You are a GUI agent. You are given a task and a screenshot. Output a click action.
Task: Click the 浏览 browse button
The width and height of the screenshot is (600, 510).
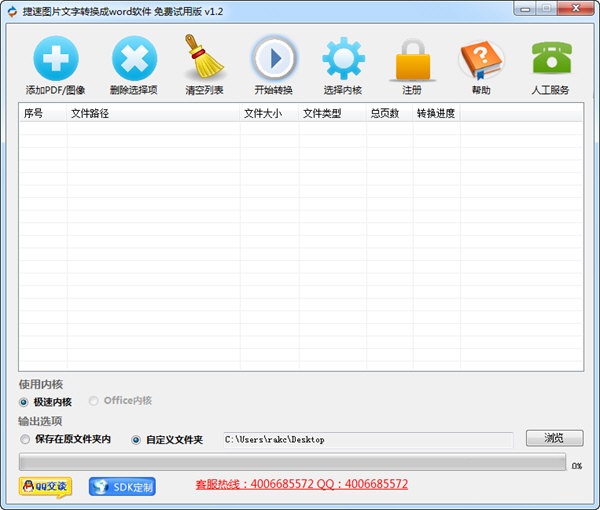pos(554,438)
